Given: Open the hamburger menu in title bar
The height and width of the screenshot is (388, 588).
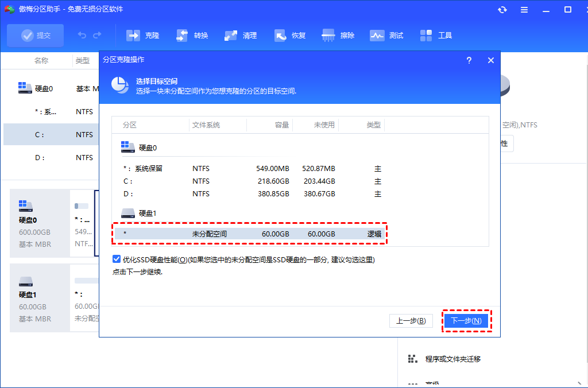Looking at the screenshot, I should [524, 10].
